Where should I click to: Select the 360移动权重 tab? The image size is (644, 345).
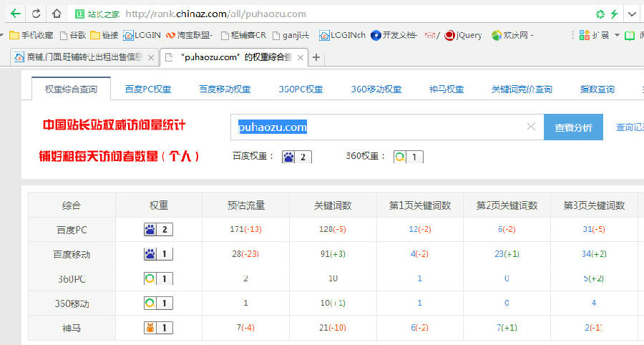pos(376,89)
